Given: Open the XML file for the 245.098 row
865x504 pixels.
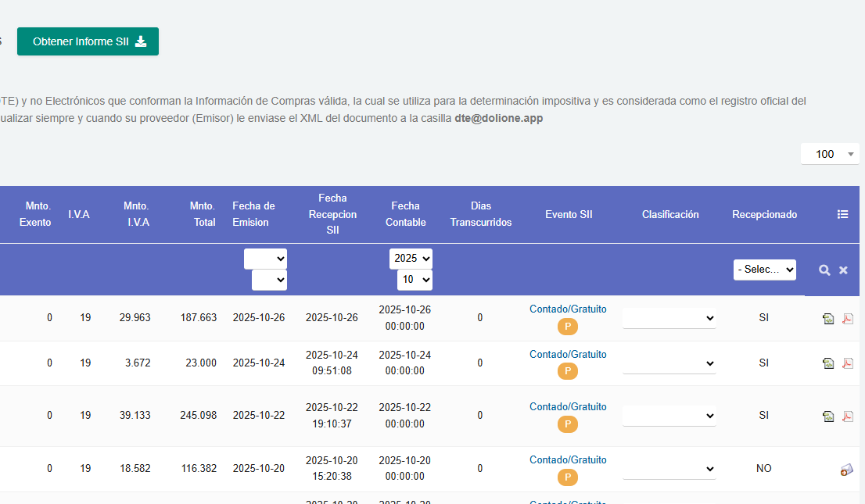Looking at the screenshot, I should (x=828, y=416).
